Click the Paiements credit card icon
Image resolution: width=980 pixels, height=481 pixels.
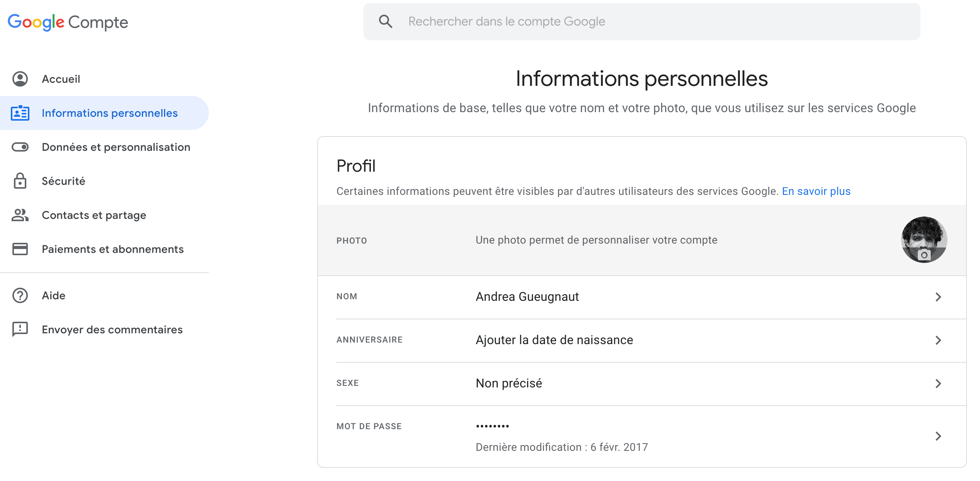(x=20, y=249)
